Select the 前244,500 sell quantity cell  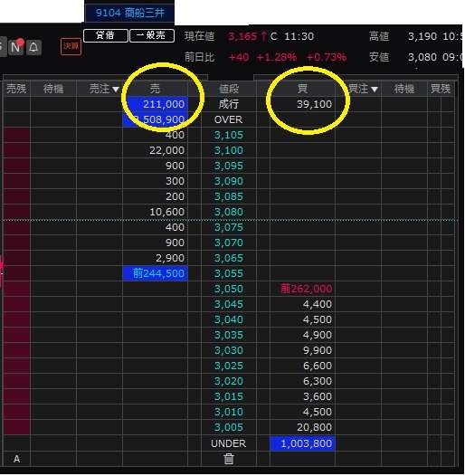point(155,273)
